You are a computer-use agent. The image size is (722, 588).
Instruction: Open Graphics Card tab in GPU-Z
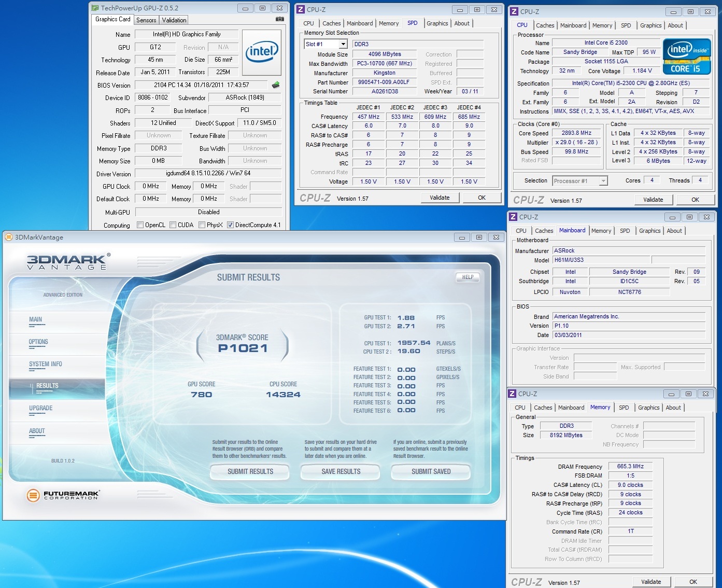pyautogui.click(x=113, y=19)
